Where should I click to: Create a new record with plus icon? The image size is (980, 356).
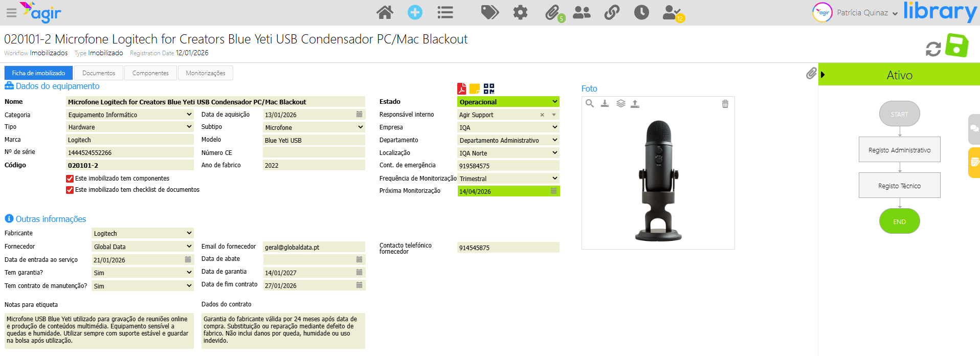click(x=415, y=12)
